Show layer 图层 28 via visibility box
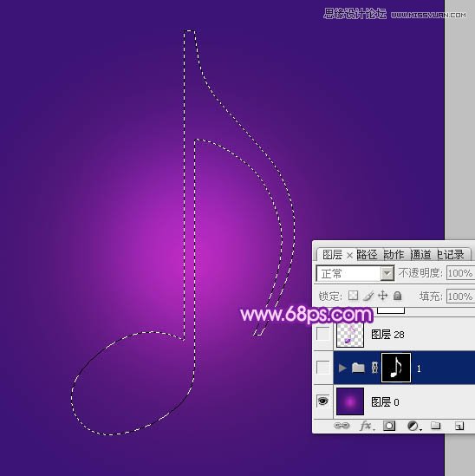Viewport: 475px width, 476px height. tap(322, 334)
